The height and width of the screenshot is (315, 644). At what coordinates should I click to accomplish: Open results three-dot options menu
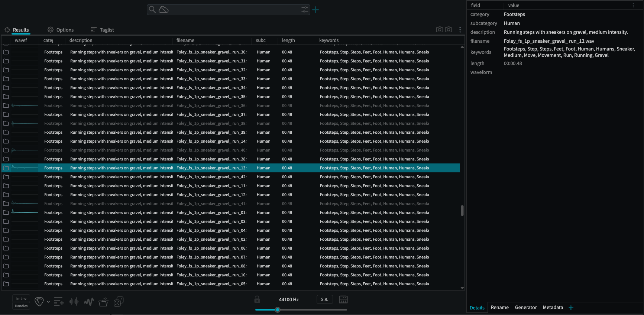point(460,30)
